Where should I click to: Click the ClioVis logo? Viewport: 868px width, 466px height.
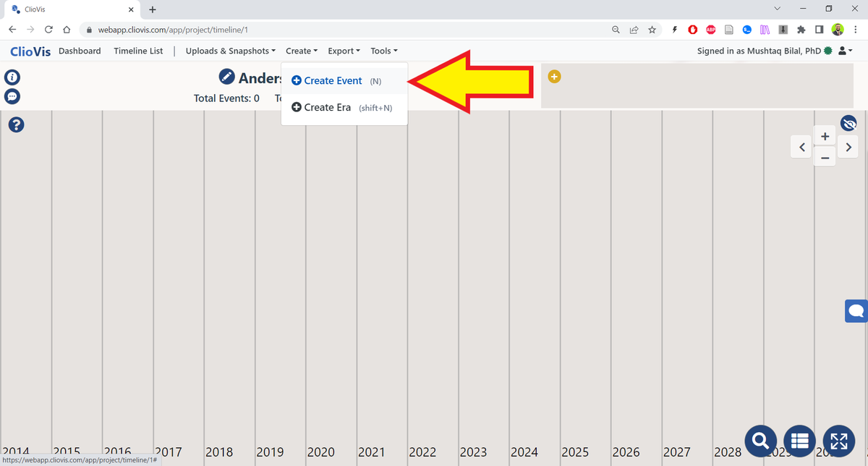(x=30, y=51)
